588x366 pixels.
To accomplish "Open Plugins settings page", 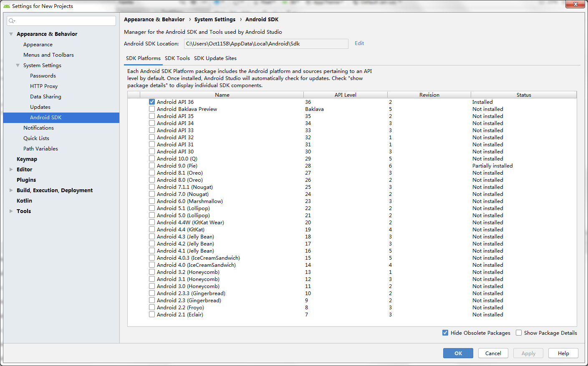I will 26,180.
